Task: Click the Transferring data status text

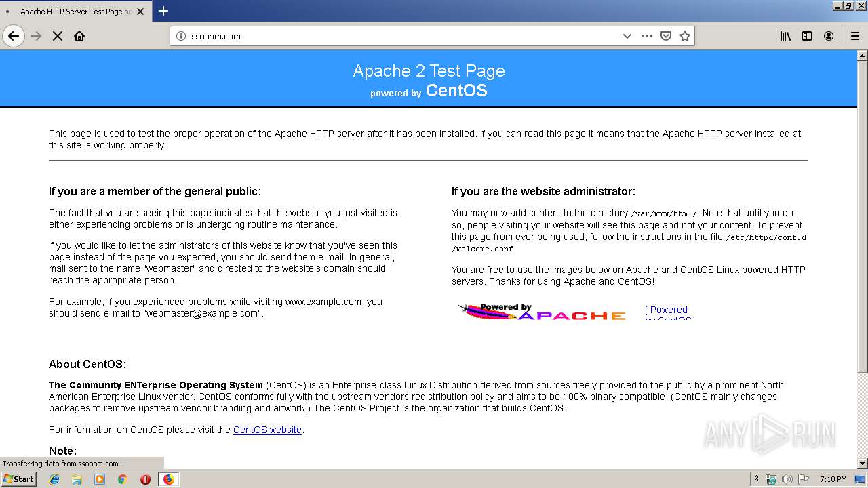Action: click(x=63, y=464)
